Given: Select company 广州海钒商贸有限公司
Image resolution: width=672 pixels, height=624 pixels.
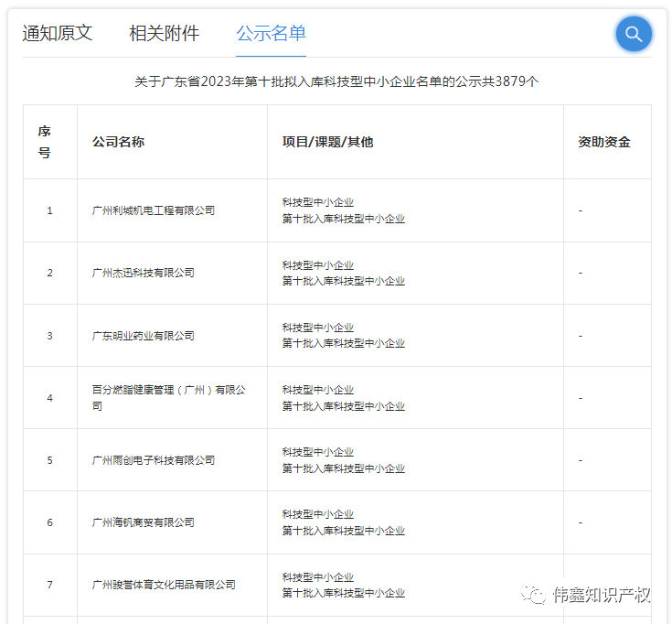Looking at the screenshot, I should tap(144, 522).
